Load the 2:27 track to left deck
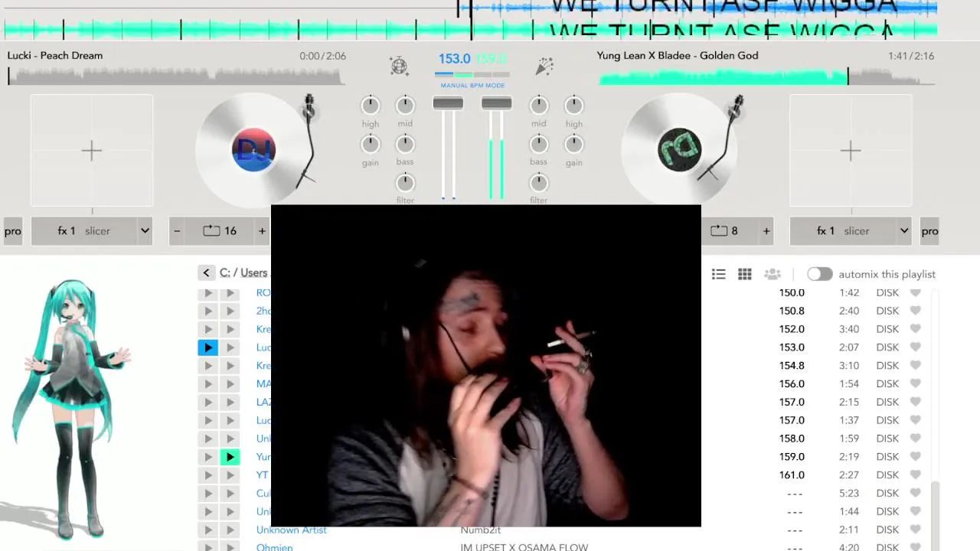 (207, 475)
